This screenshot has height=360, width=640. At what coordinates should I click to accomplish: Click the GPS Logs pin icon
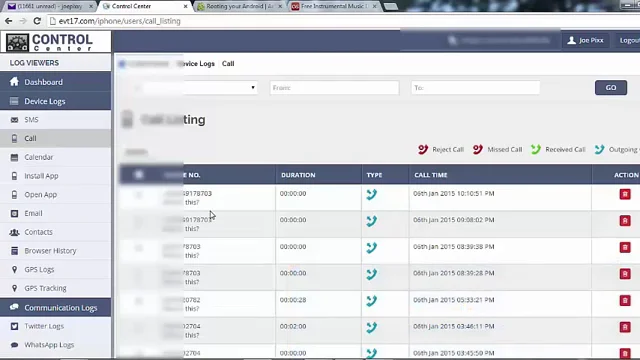point(14,269)
